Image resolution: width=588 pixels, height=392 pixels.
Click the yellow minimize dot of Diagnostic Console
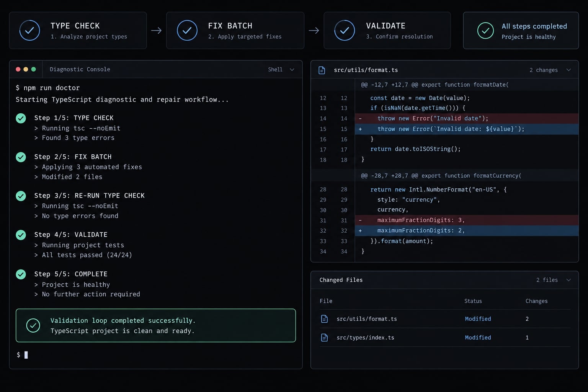(26, 69)
